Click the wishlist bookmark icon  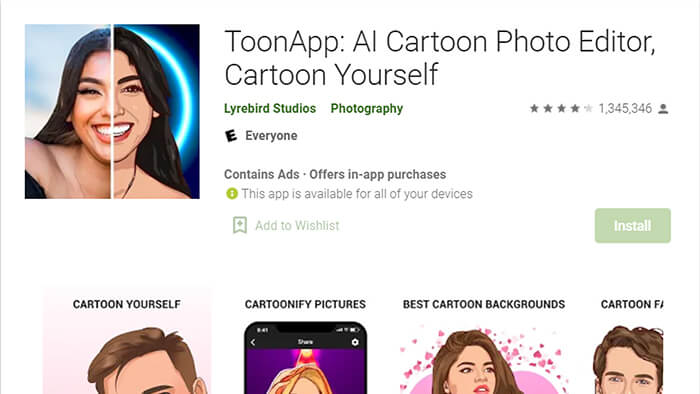coord(240,225)
